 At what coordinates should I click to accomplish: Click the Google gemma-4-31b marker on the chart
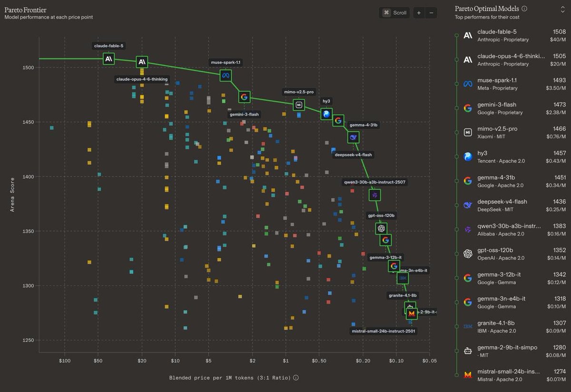click(338, 120)
